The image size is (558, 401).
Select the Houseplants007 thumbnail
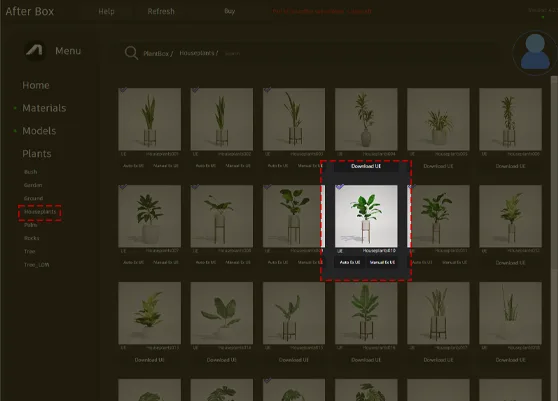(149, 216)
